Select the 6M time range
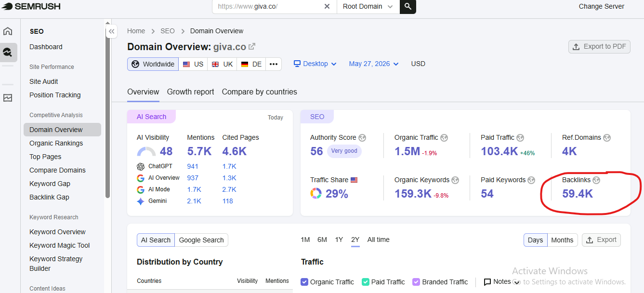Screen dimensions: 644x293 (x=322, y=240)
